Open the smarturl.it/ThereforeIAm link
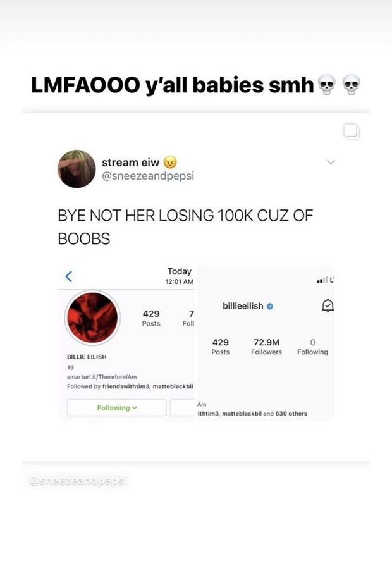Screen dimensions: 392x573 (102, 377)
